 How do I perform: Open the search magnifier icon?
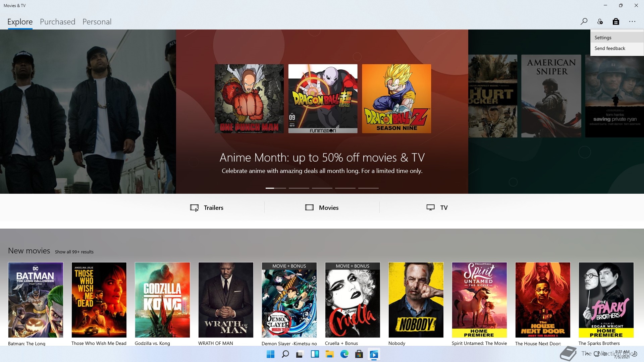coord(584,21)
